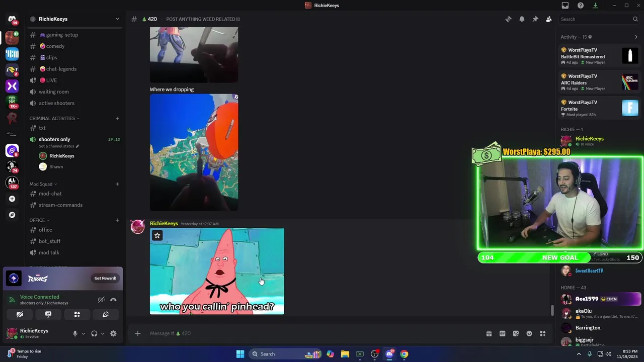
Task: Select member Ace1579 in member list
Action: click(599, 299)
